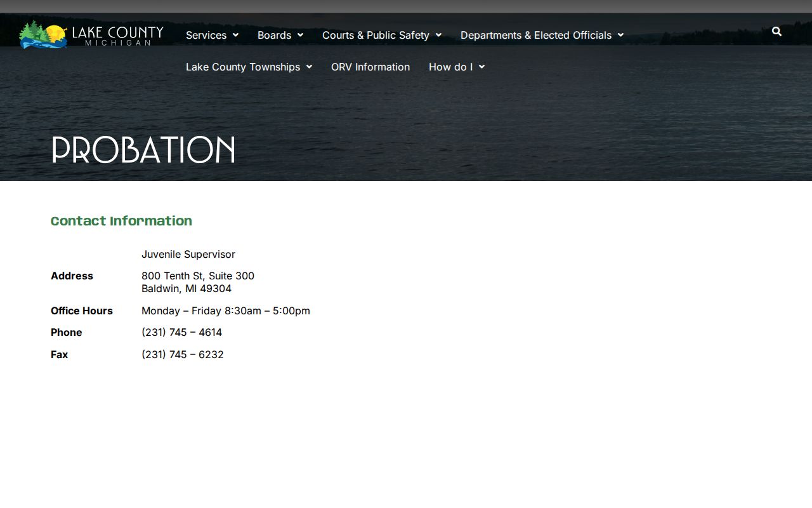Select Departments & Elected Officials menu label
The width and height of the screenshot is (812, 508).
[536, 35]
